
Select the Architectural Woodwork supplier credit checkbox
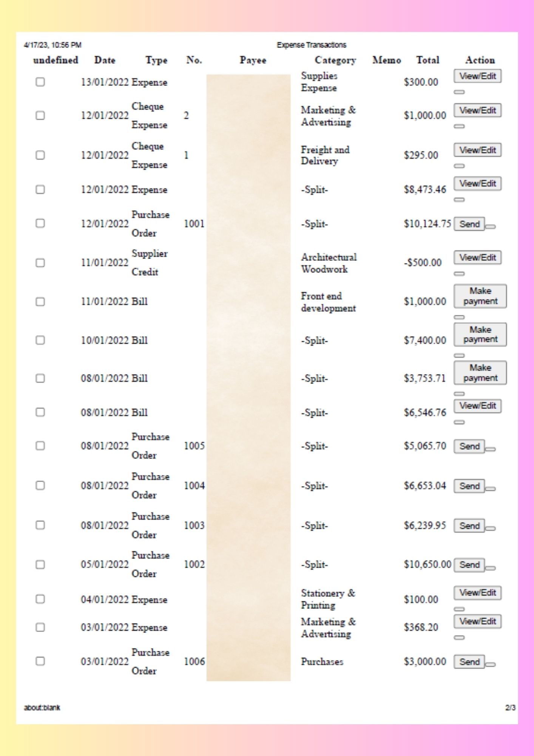pos(40,263)
